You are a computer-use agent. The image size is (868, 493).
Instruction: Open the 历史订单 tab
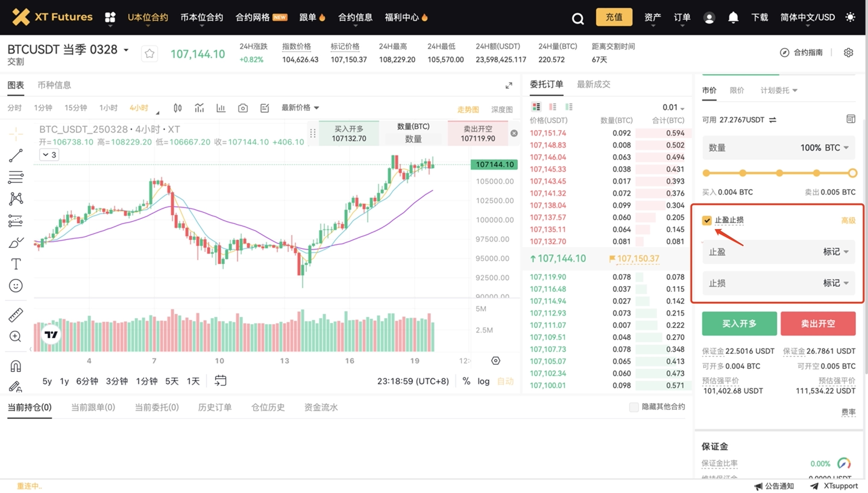[x=215, y=407]
